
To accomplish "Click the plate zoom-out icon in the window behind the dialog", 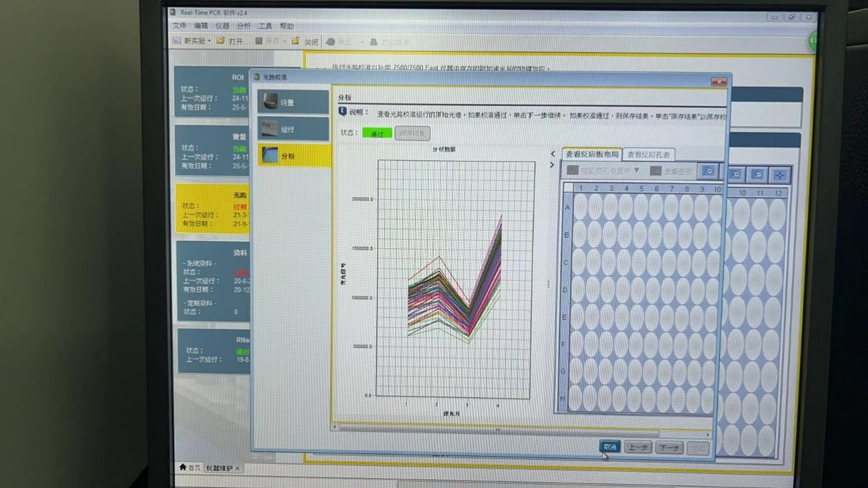I will tap(757, 174).
